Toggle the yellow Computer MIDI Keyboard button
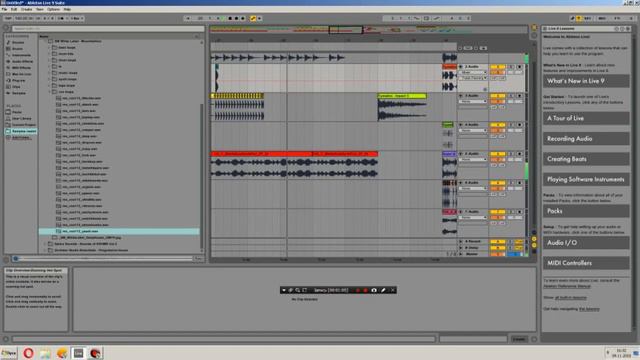This screenshot has height=360, width=640. 579,18
